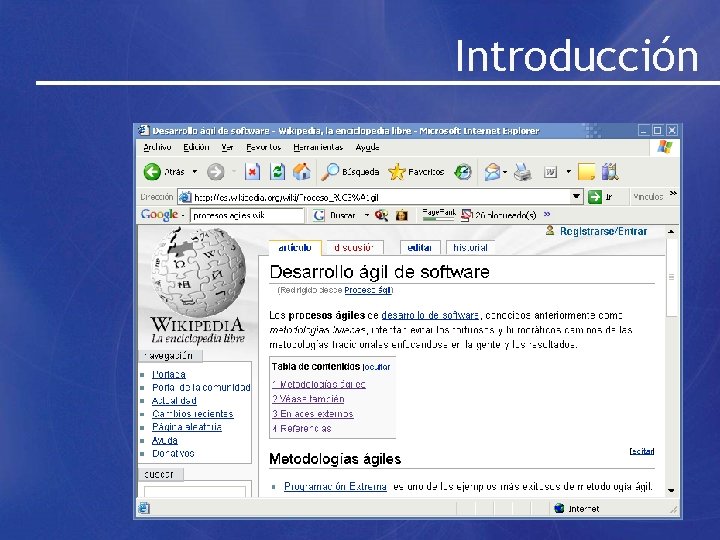Viewport: 720px width, 540px height.
Task: Click the Internet zone globe icon
Action: tap(559, 508)
